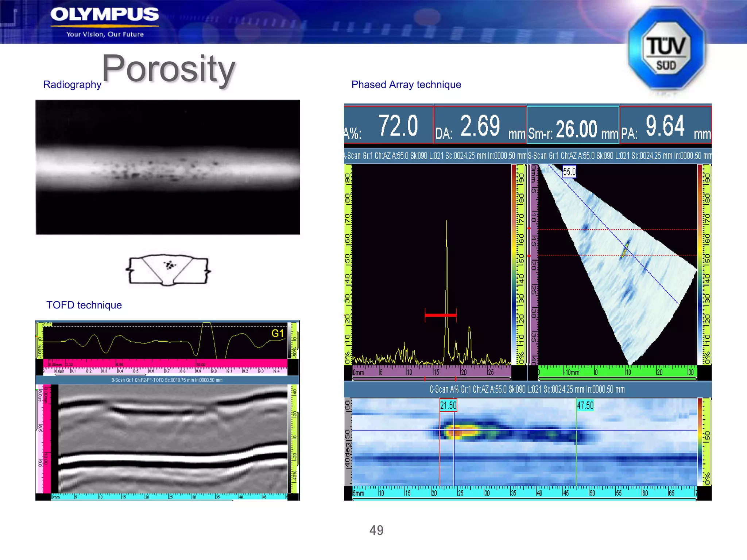Screen dimensions: 747x560
Task: Select the 'Radiography' label
Action: click(72, 85)
